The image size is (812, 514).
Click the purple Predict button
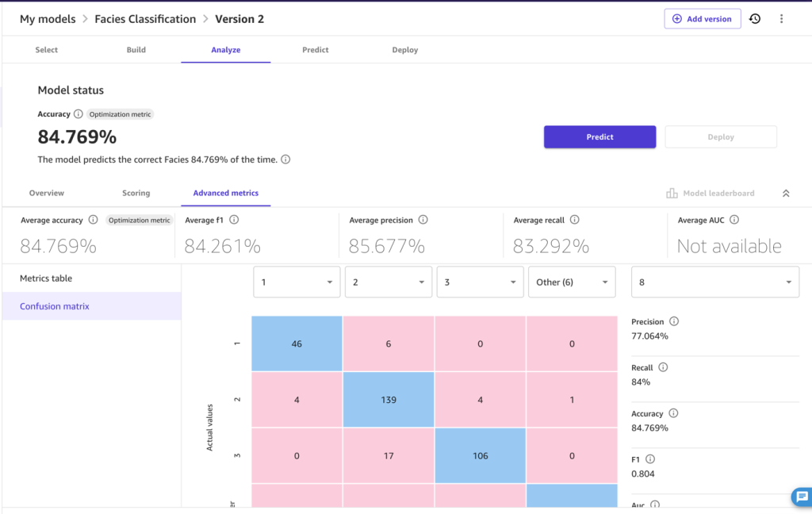(599, 136)
